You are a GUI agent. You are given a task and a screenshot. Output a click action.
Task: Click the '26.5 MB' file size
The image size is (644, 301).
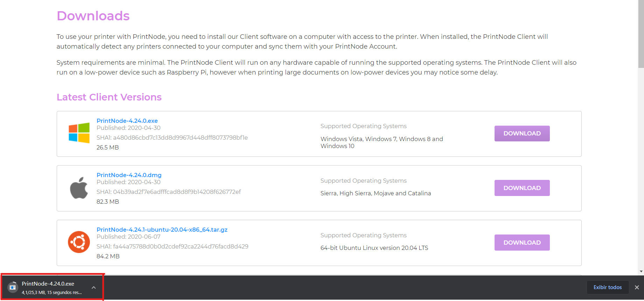[108, 147]
